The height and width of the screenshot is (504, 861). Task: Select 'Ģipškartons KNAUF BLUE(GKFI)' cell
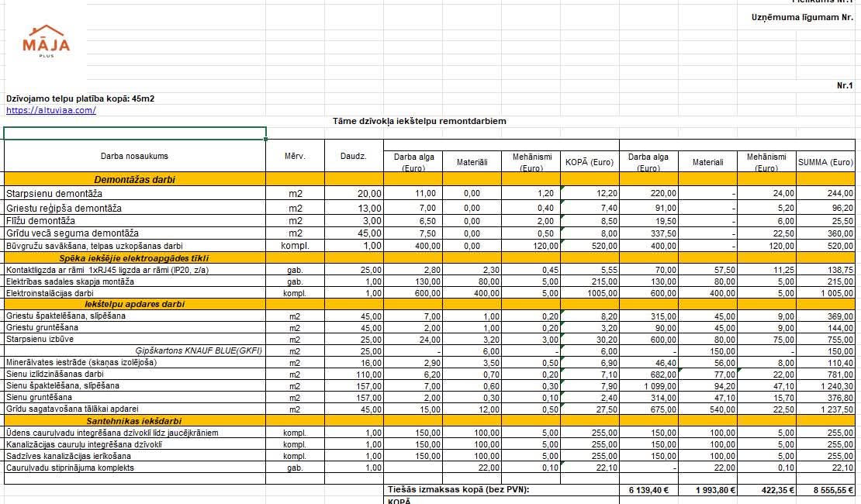coord(134,350)
